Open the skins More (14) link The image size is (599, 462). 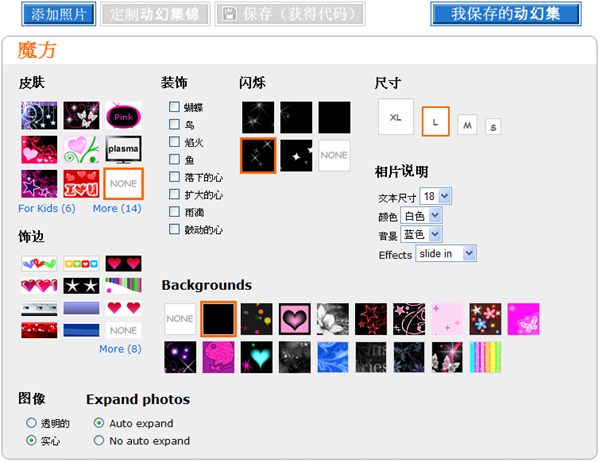[x=117, y=209]
